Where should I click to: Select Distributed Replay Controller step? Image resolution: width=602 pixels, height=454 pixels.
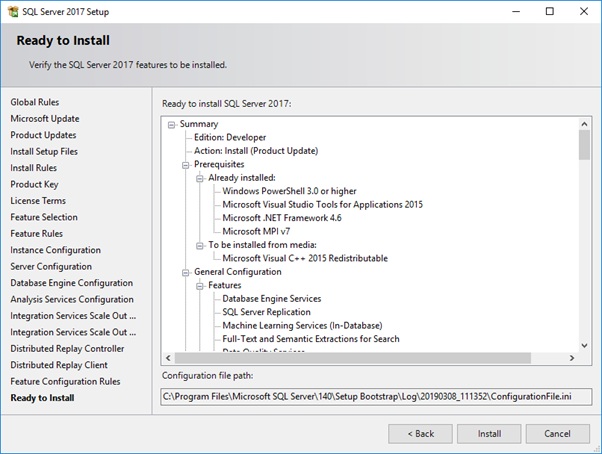67,348
